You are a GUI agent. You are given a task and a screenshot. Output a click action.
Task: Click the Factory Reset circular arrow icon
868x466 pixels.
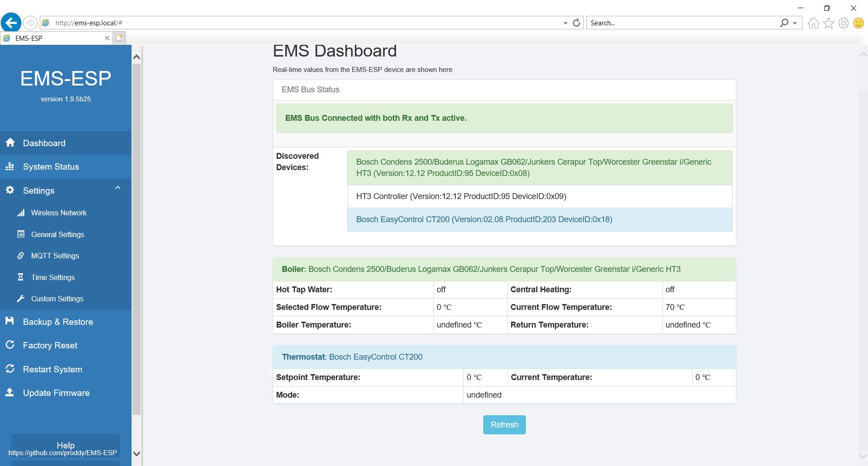(10, 345)
